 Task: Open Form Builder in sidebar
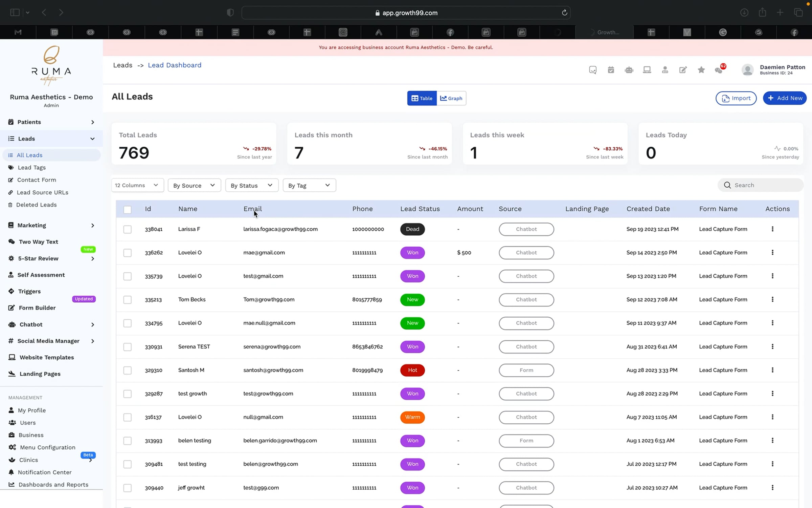[37, 308]
